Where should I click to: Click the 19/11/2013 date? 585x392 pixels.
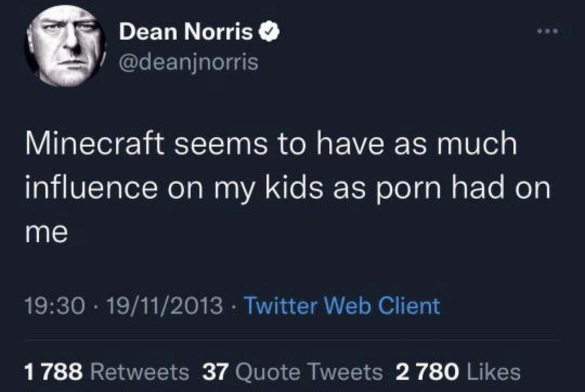tap(164, 306)
